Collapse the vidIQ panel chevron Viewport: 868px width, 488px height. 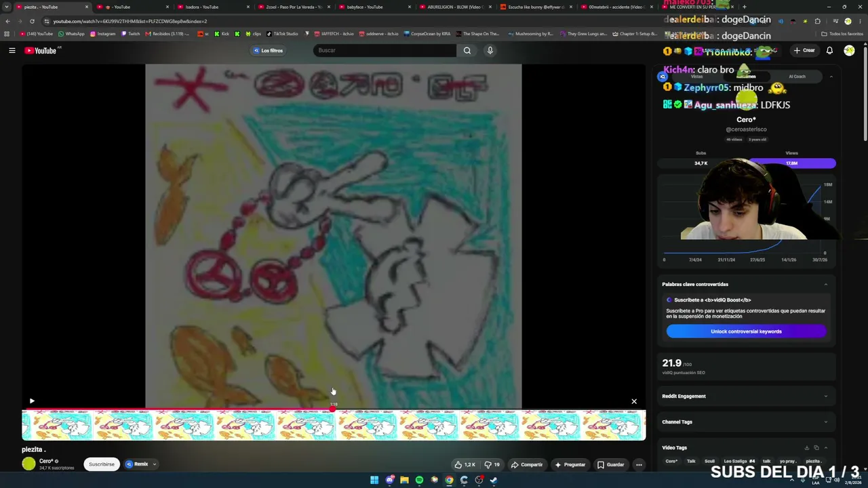(x=831, y=77)
